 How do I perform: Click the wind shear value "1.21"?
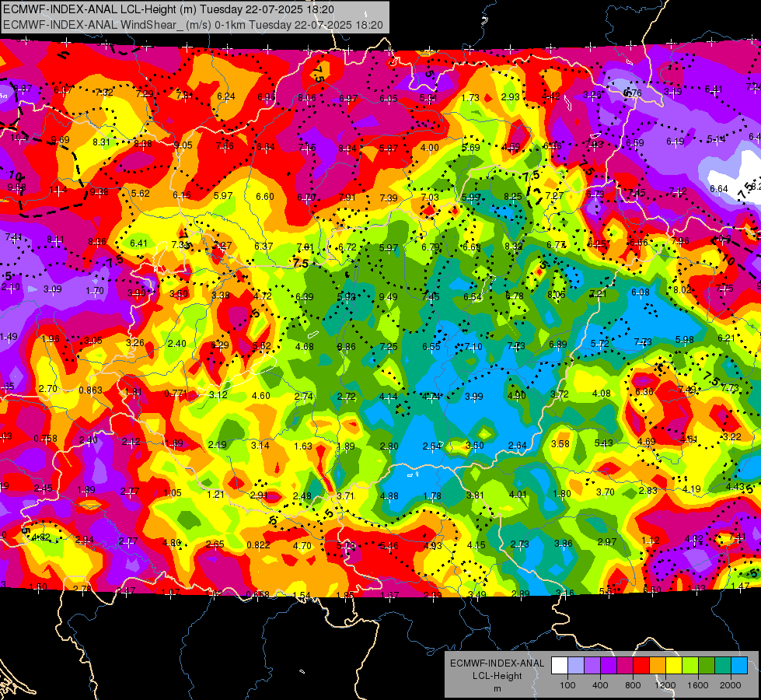215,495
